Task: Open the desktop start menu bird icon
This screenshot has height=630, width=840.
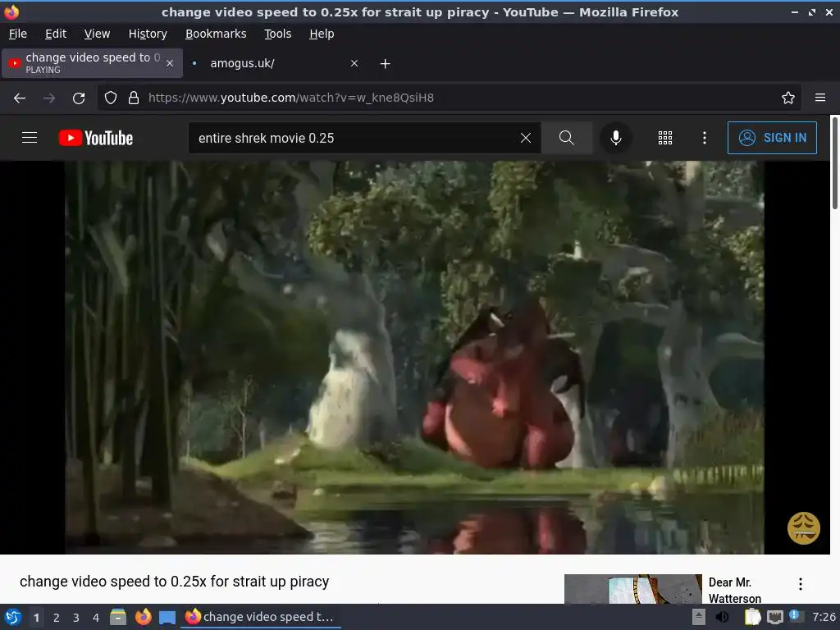Action: point(13,617)
